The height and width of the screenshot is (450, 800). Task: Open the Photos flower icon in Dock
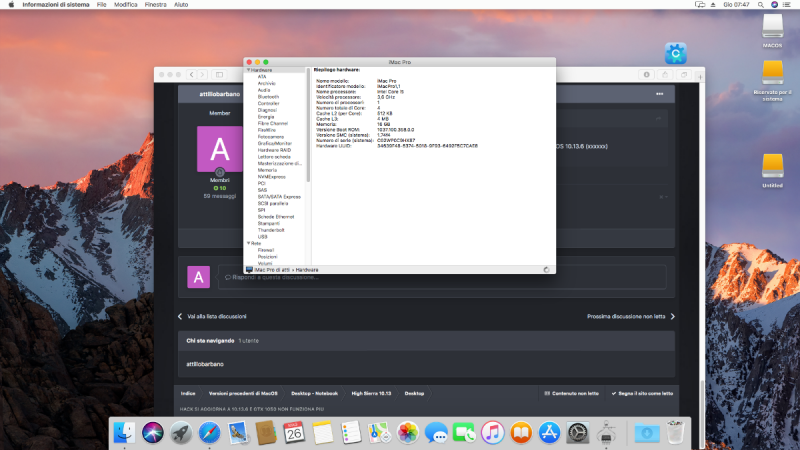[408, 433]
